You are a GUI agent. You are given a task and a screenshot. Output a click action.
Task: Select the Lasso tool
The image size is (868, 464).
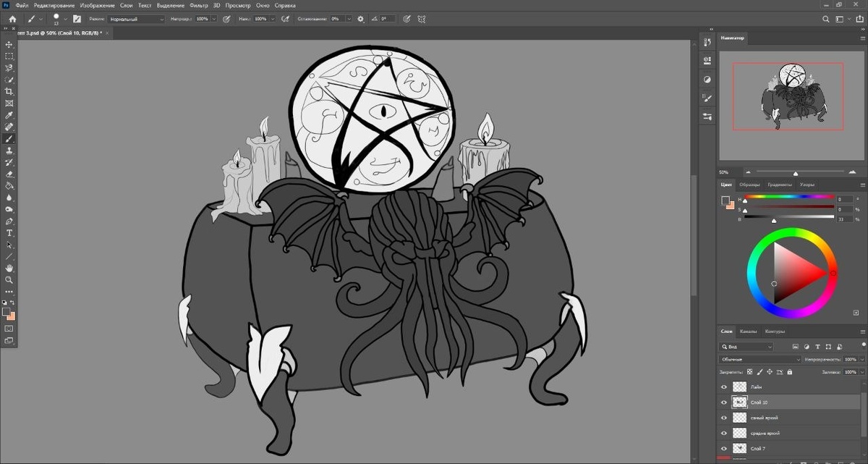pos(9,68)
